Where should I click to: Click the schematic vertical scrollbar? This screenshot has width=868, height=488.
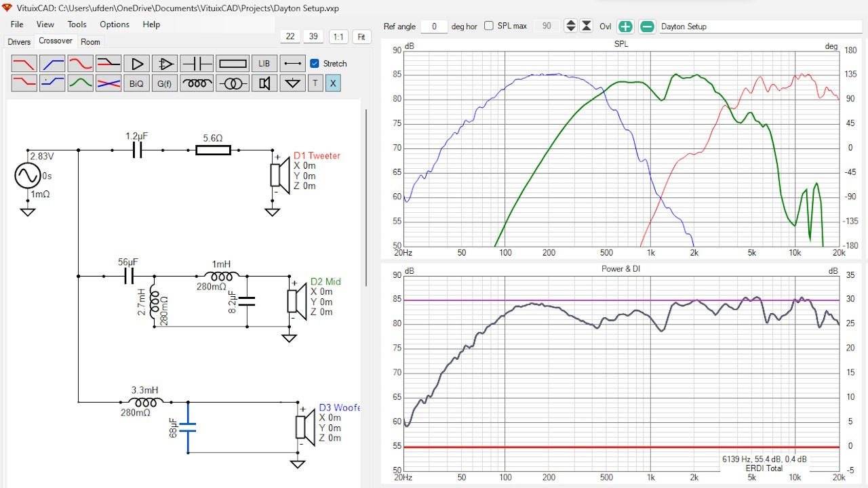click(x=367, y=197)
